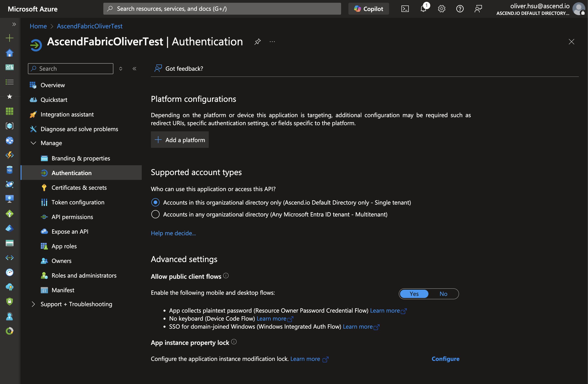The width and height of the screenshot is (588, 384).
Task: Collapse the left navigation panel
Action: pyautogui.click(x=134, y=69)
